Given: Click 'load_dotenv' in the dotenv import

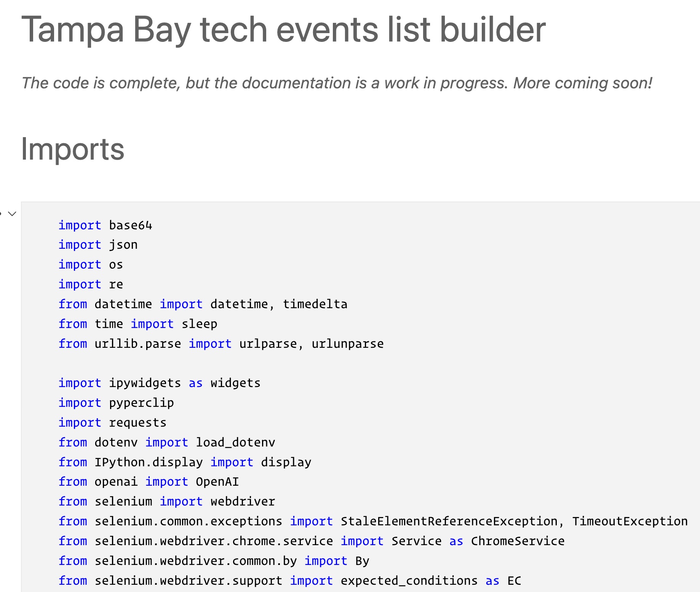Looking at the screenshot, I should pos(235,442).
